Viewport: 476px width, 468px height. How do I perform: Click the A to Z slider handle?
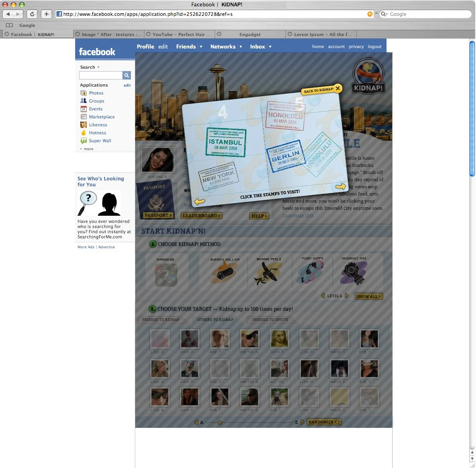[220, 422]
